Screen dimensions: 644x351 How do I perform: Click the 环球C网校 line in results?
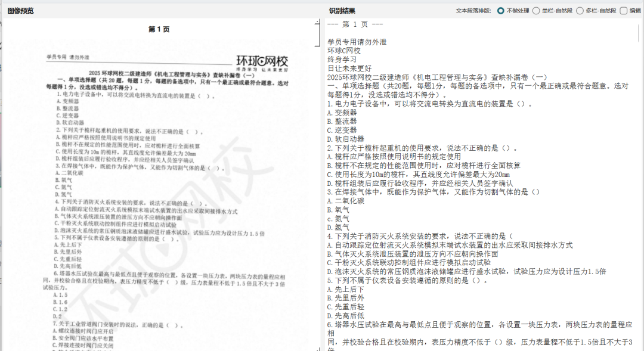[344, 51]
